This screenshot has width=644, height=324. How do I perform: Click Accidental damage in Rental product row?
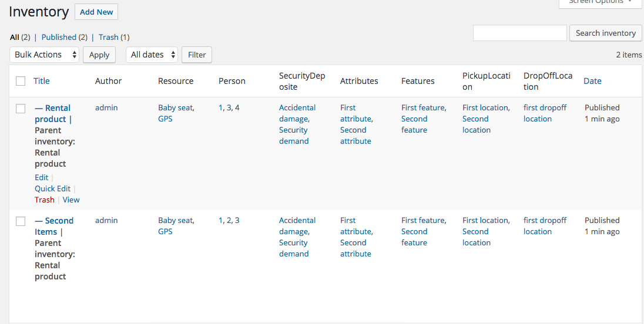[297, 114]
